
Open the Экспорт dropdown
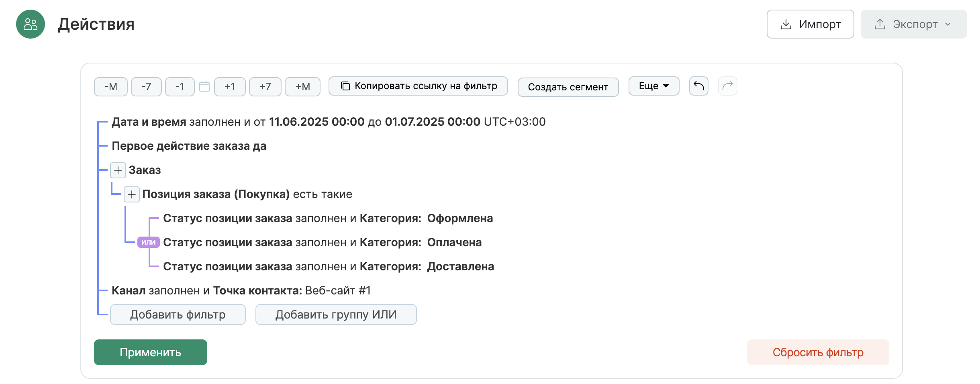[x=914, y=24]
